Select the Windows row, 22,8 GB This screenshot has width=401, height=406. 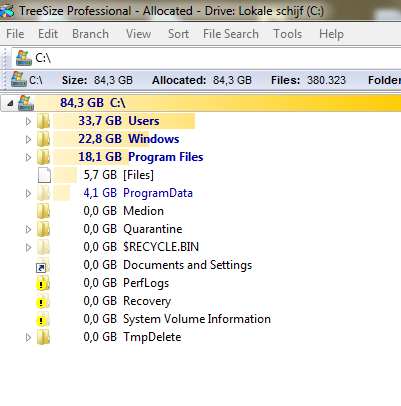coord(116,139)
